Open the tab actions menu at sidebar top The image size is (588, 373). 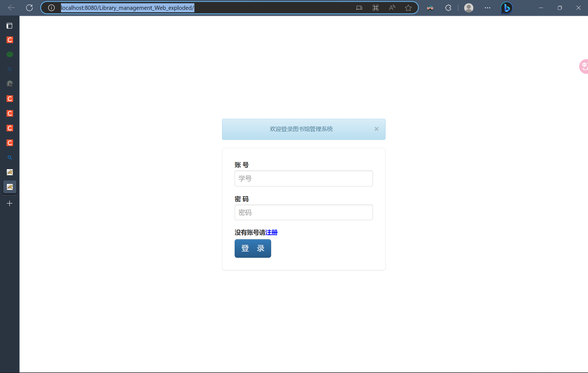tap(10, 26)
